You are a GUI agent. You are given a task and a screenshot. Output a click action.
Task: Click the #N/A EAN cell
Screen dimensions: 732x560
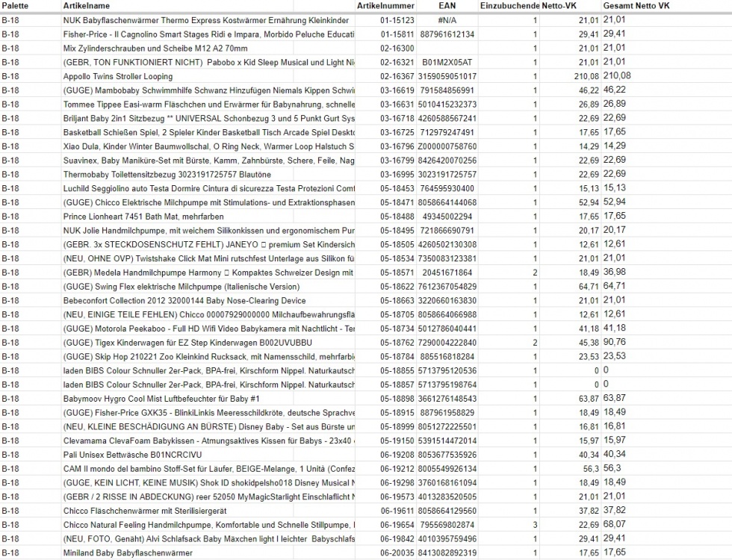click(x=447, y=20)
